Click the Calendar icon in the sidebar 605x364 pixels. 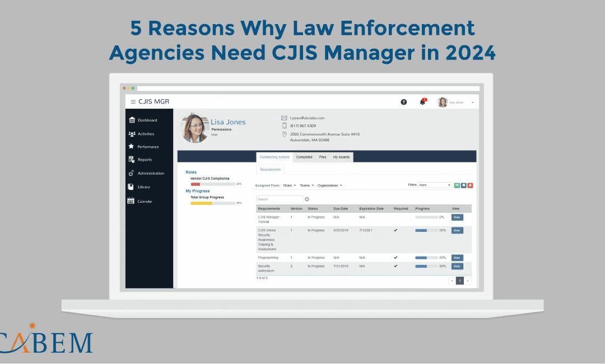(131, 201)
